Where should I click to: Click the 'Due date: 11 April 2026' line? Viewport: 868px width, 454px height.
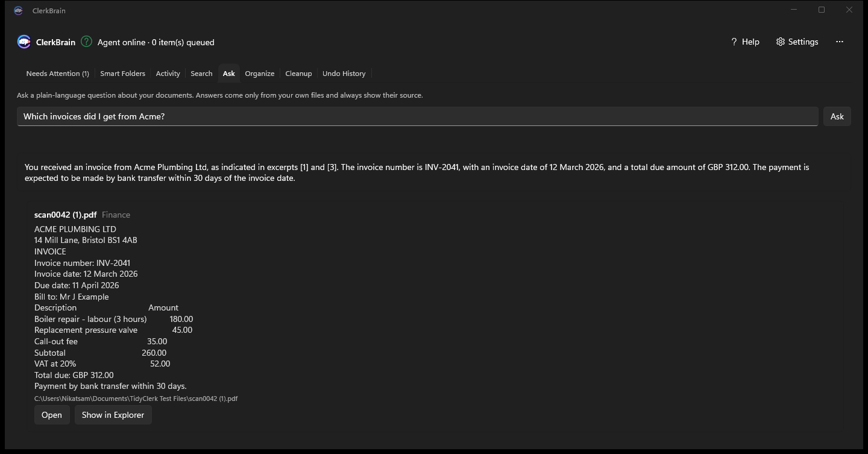click(77, 285)
